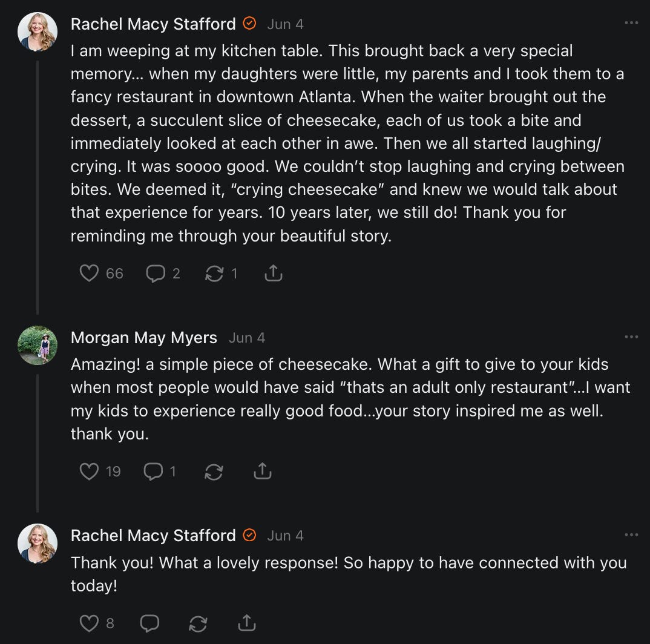This screenshot has height=644, width=650.
Task: Reply to Rachel's "Thank you!" comment
Action: point(149,623)
